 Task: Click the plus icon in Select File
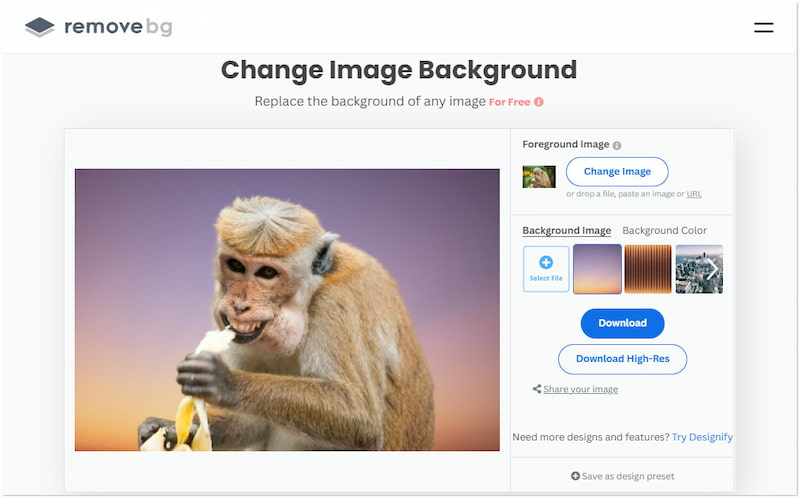tap(546, 262)
